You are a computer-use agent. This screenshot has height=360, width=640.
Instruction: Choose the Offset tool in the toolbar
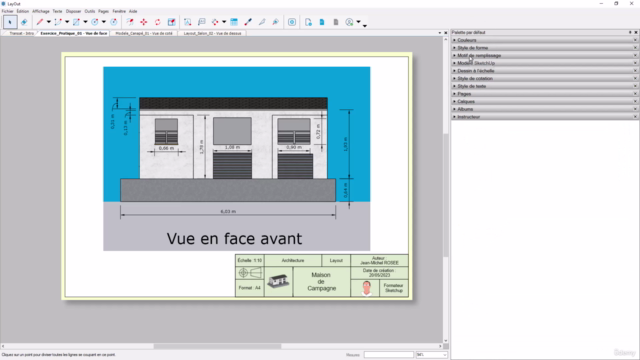[x=130, y=22]
